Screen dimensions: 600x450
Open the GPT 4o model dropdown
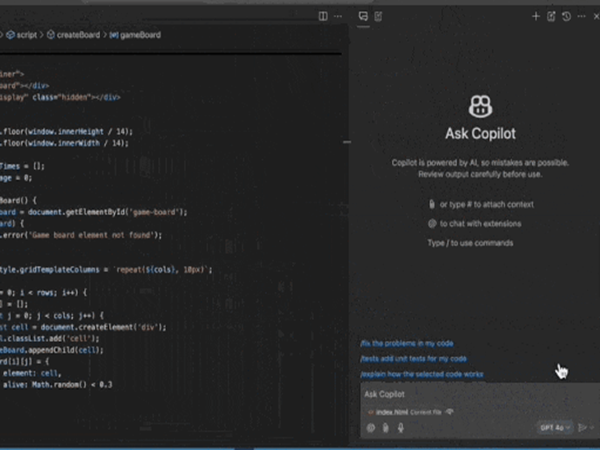tap(553, 428)
